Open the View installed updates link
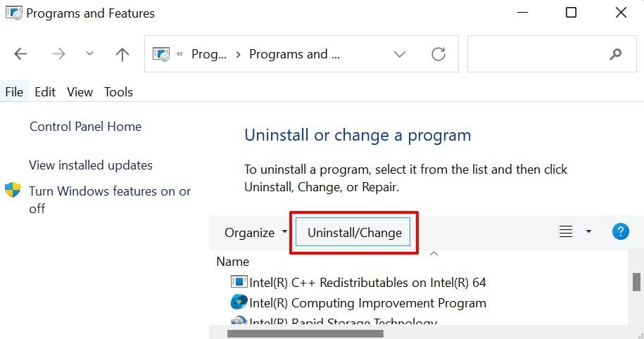 [91, 165]
